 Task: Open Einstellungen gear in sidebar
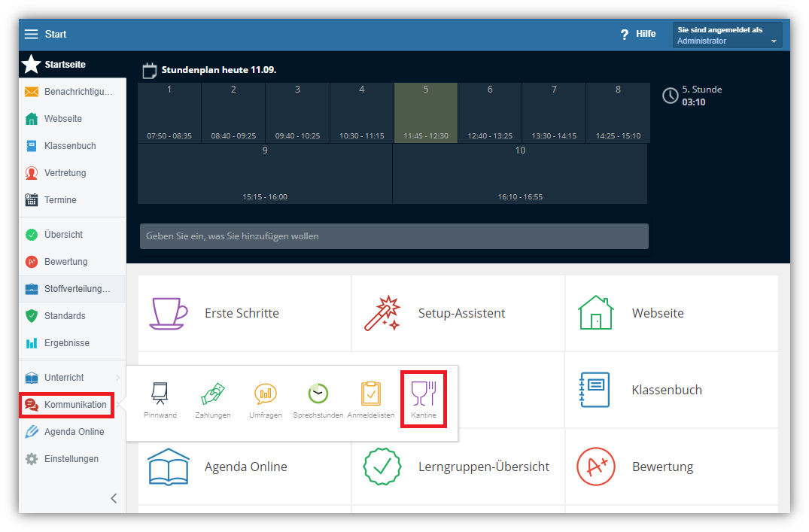71,459
